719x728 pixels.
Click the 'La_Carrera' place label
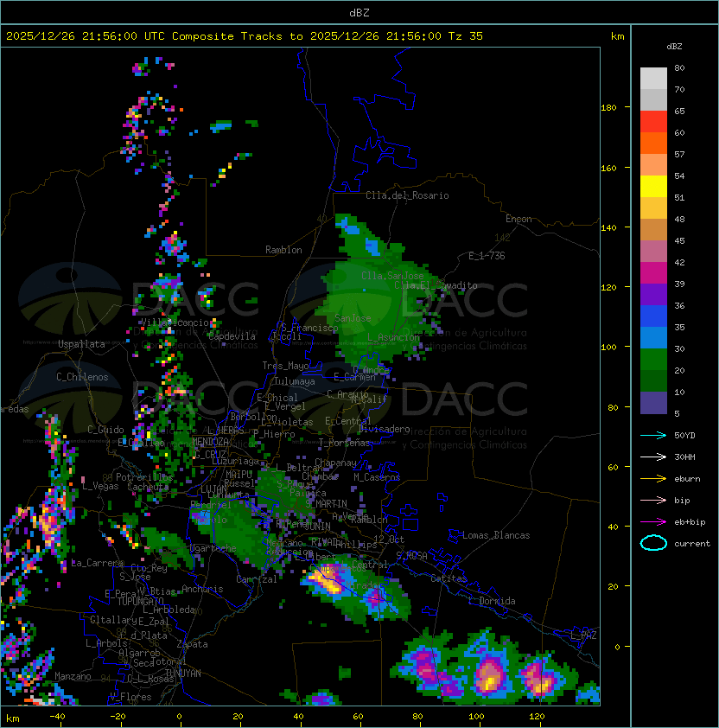click(98, 563)
